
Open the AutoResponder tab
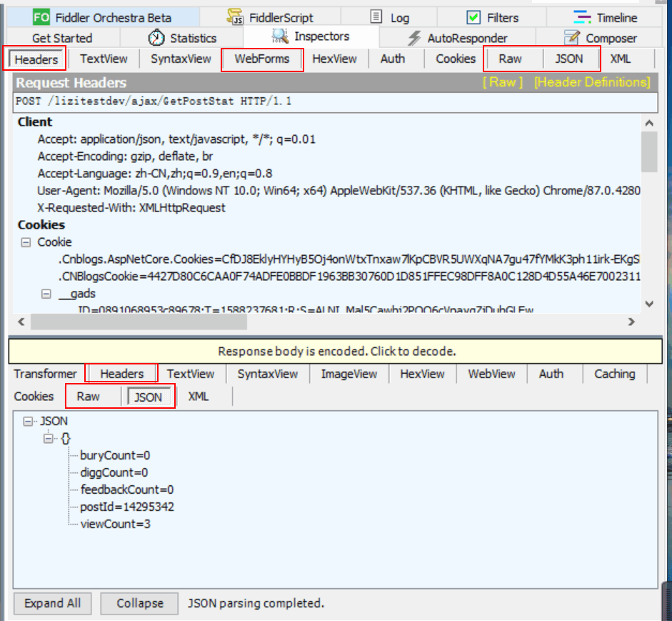click(x=457, y=38)
